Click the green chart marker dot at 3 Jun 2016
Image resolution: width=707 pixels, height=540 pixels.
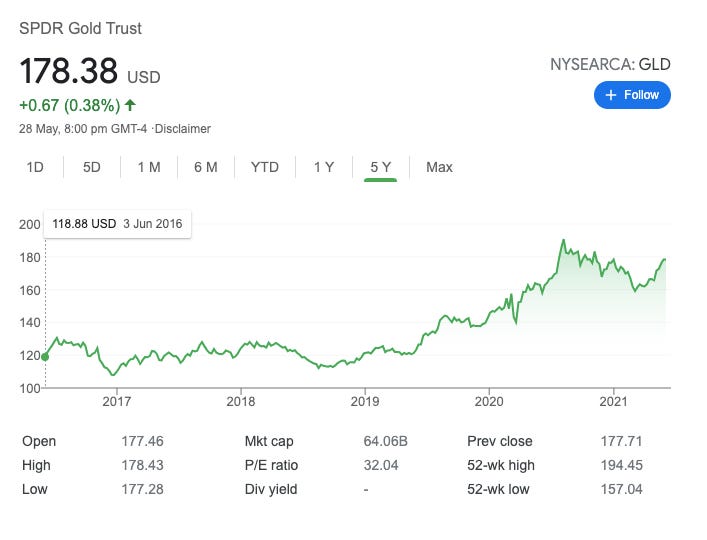pos(45,357)
